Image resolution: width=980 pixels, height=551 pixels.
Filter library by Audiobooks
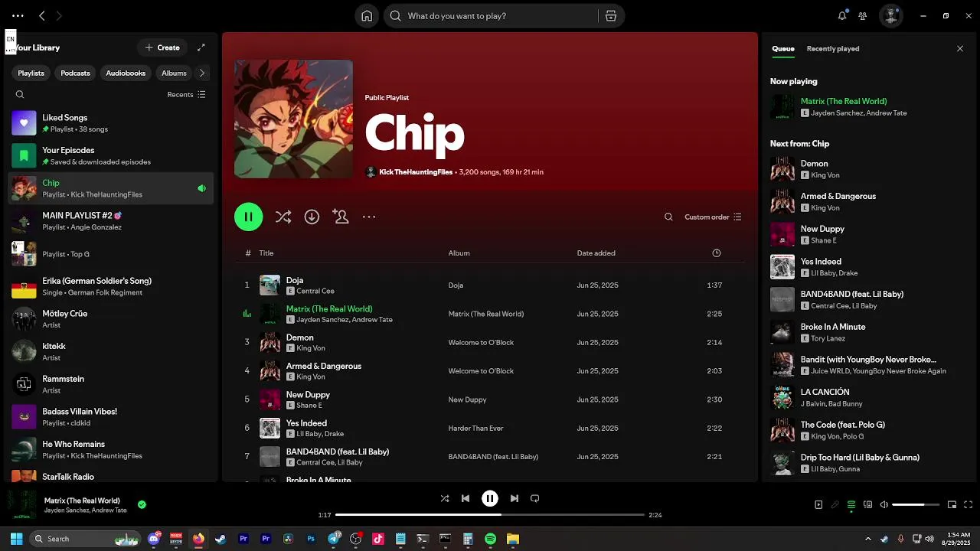126,73
